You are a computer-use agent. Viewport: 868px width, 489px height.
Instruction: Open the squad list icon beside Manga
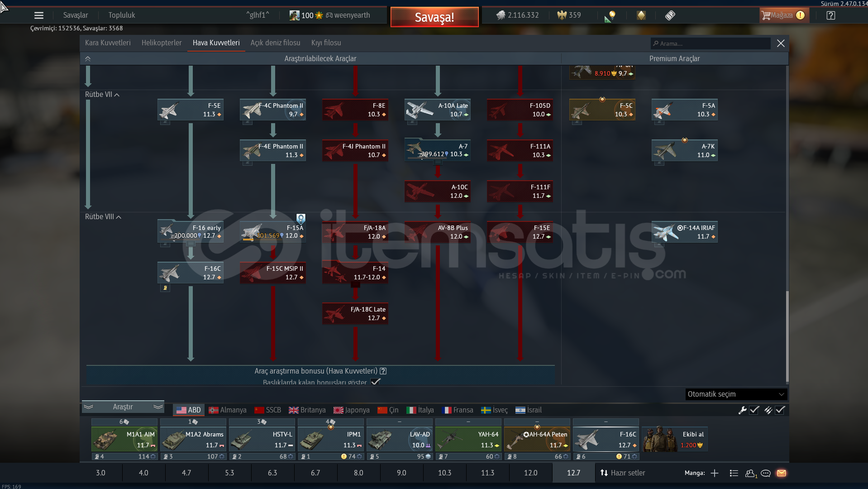734,473
